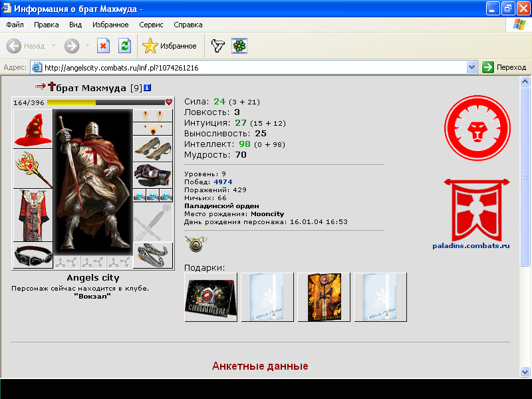Click the Переход go button
The image size is (532, 399).
coord(504,67)
